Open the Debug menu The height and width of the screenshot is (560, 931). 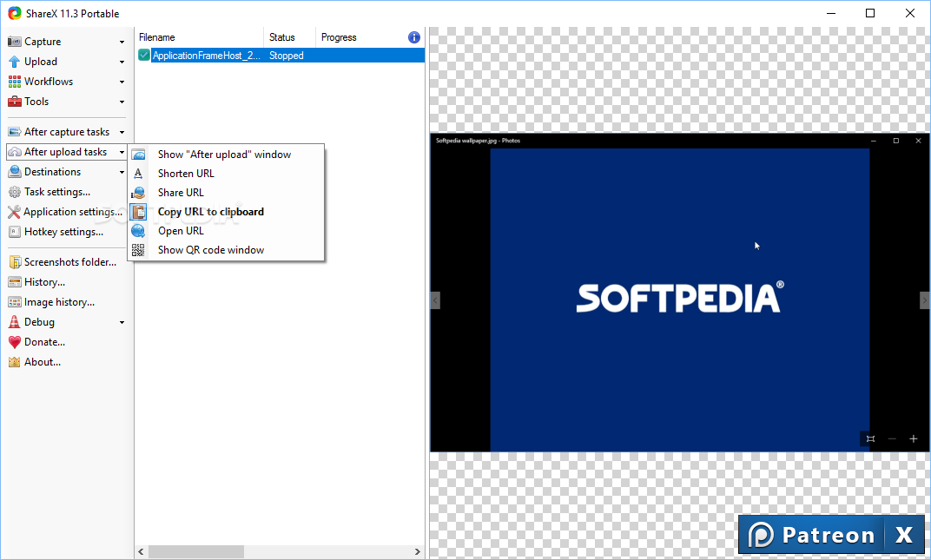coord(67,322)
